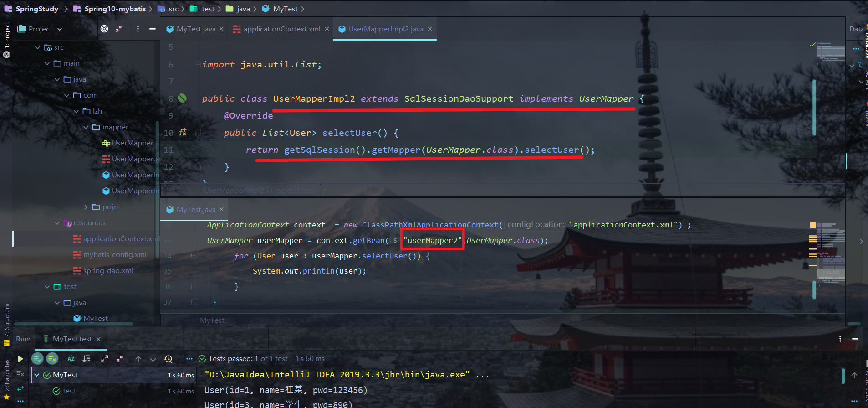Open the 2: Favorites side tab
The image size is (868, 408).
tap(7, 376)
